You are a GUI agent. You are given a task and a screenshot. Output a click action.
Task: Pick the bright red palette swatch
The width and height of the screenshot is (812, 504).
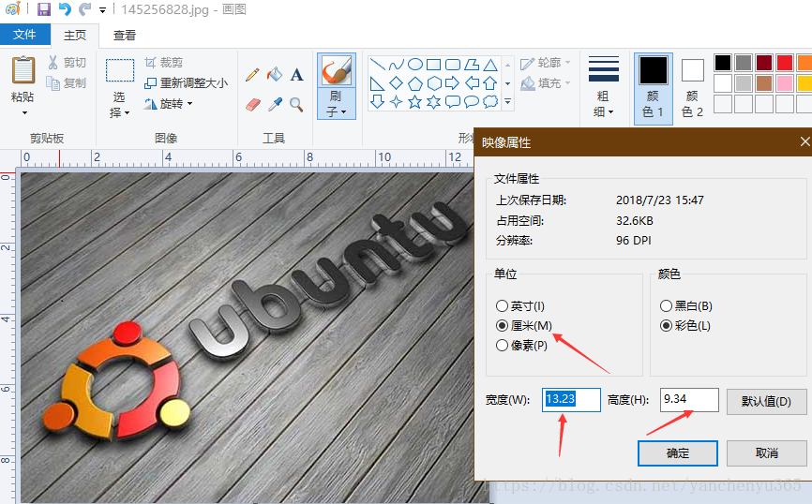(x=785, y=63)
